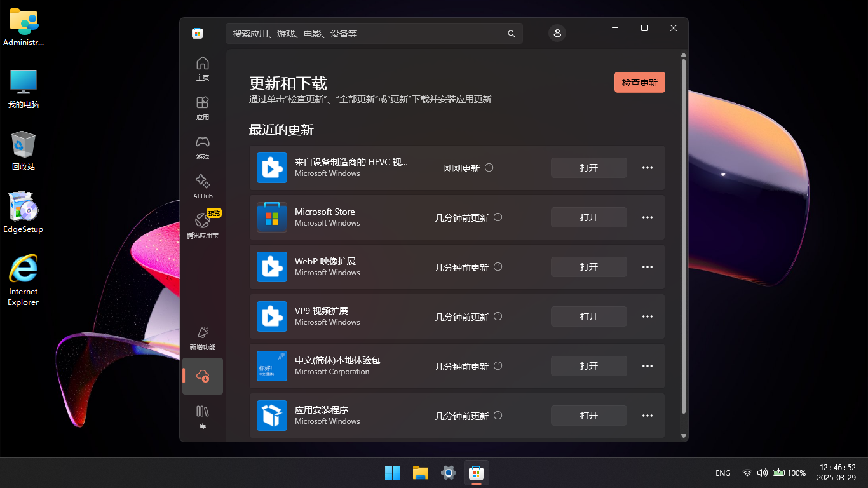
Task: Select the EdgeSetup desktop icon
Action: point(24,213)
